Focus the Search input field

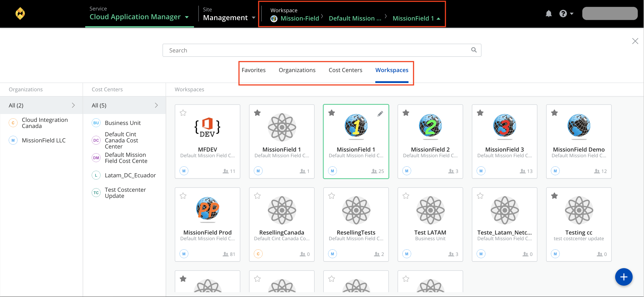322,50
